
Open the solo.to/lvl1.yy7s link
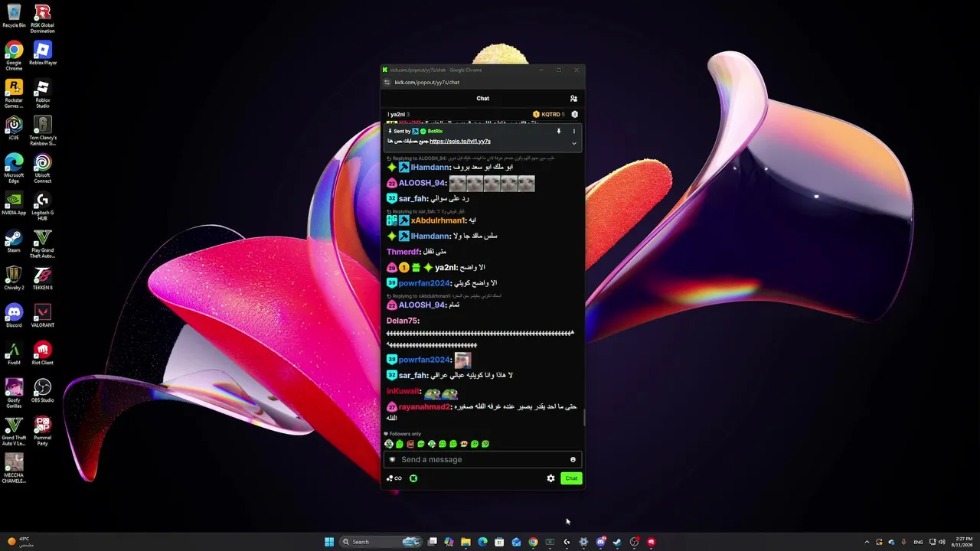pyautogui.click(x=460, y=141)
